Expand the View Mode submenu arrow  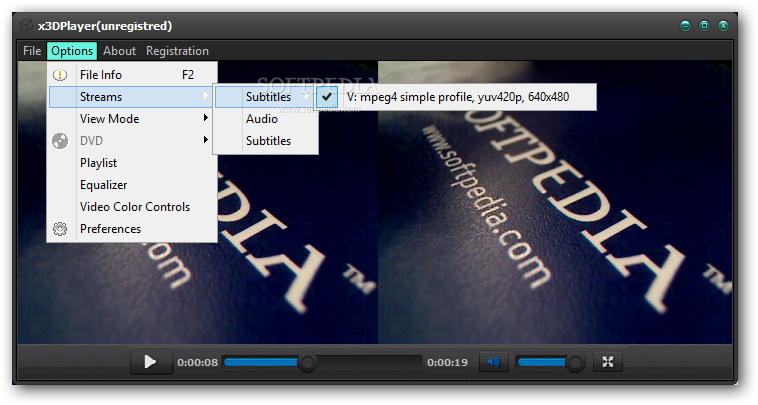tap(206, 117)
